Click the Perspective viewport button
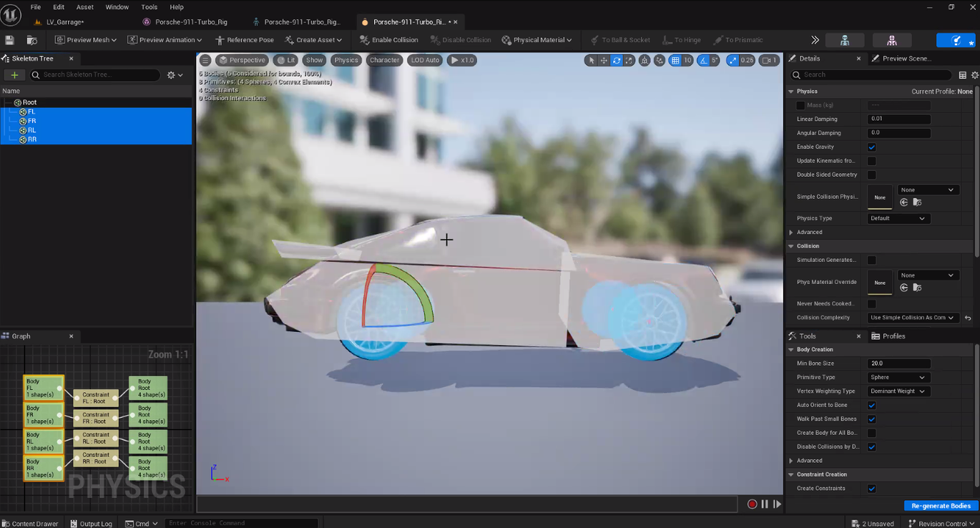The height and width of the screenshot is (528, 980). pyautogui.click(x=242, y=60)
